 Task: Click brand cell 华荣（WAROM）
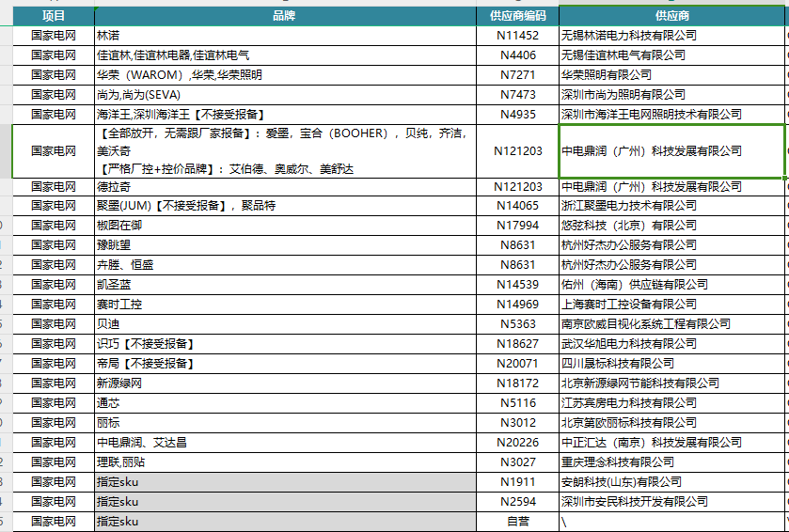pos(285,75)
